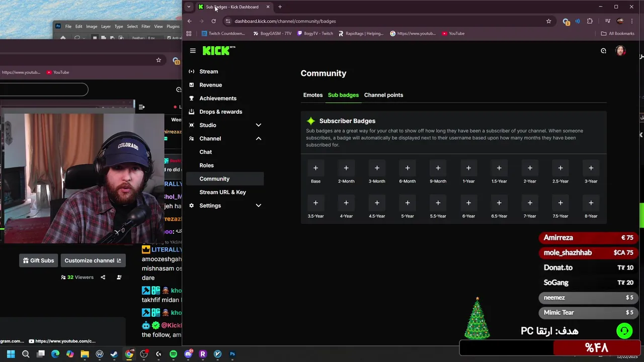Add the 8-Year subscriber badge

tap(591, 203)
